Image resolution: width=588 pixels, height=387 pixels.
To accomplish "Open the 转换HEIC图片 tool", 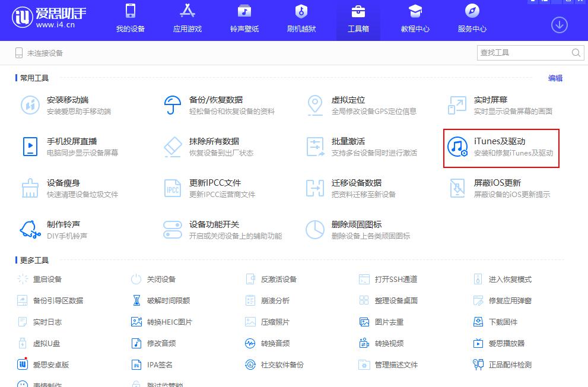I will 169,322.
